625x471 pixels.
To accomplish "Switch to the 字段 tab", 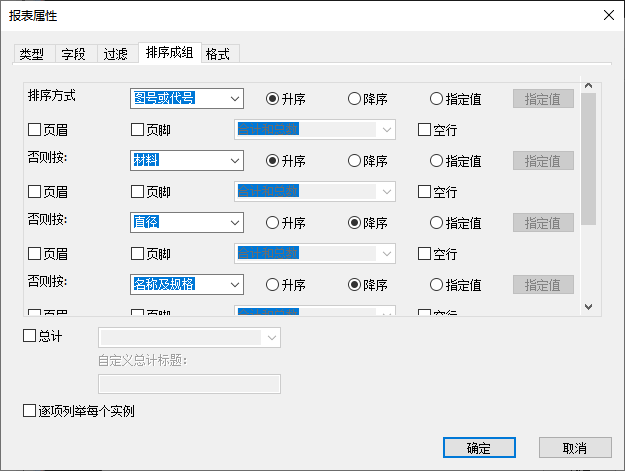I will (x=73, y=54).
